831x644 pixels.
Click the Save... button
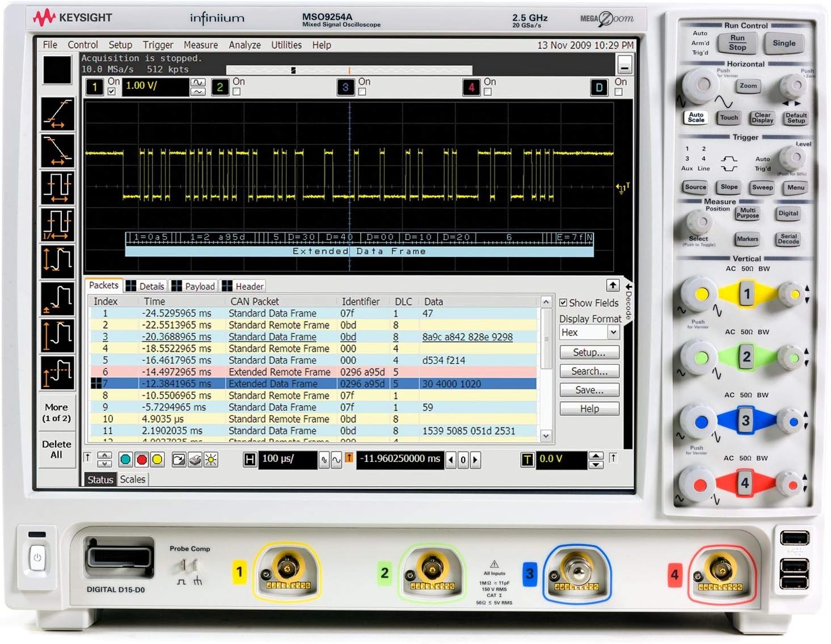pos(589,390)
